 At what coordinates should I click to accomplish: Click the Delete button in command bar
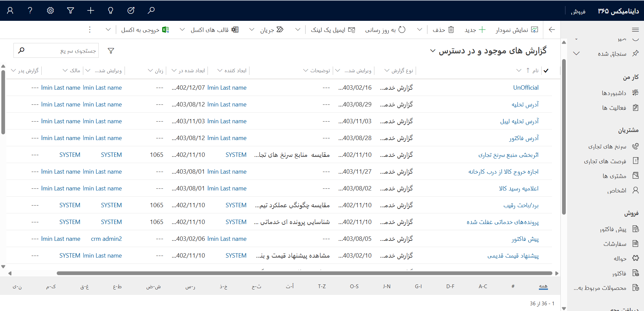pos(443,30)
